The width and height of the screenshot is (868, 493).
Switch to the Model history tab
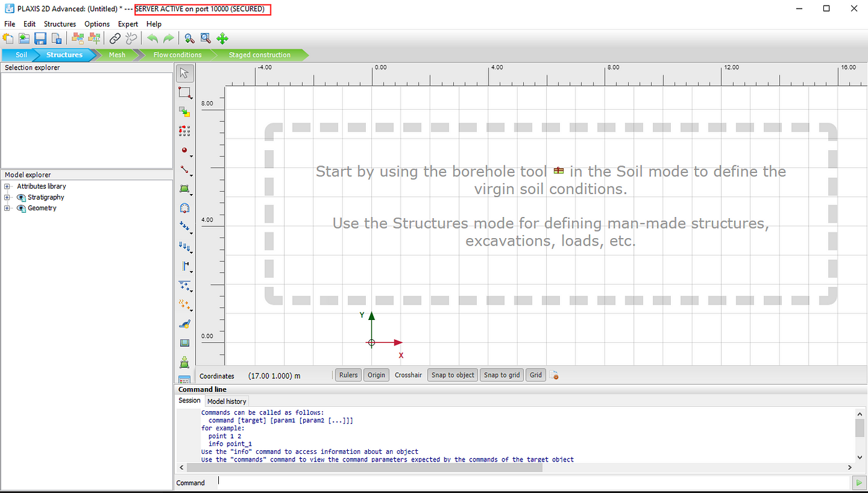(x=227, y=401)
